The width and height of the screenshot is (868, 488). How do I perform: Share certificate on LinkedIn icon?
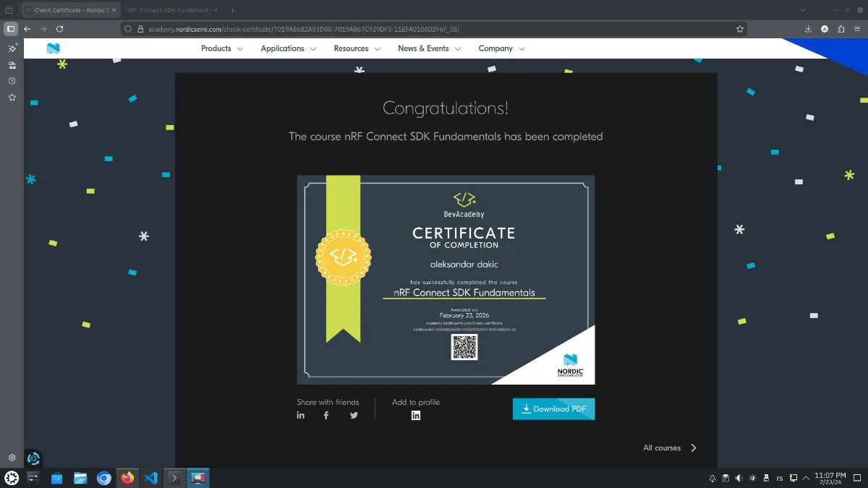tap(301, 415)
